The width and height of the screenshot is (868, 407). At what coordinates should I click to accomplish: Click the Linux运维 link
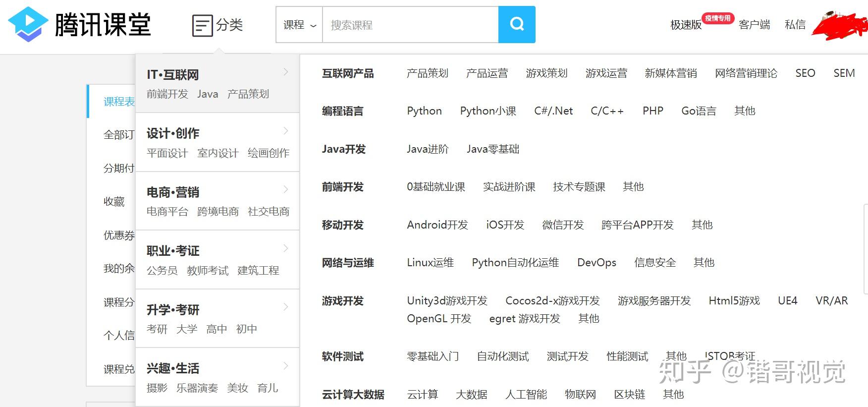[x=431, y=263]
